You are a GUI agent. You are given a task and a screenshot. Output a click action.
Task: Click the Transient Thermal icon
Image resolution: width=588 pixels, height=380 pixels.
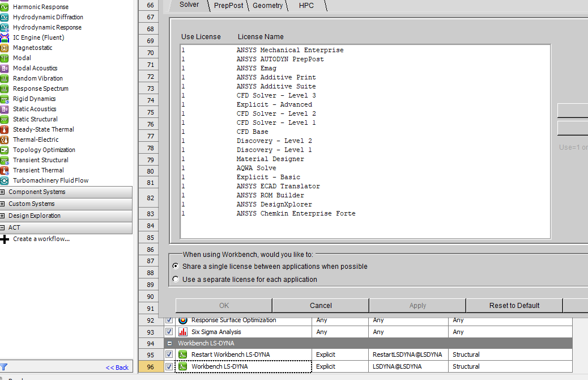click(4, 170)
